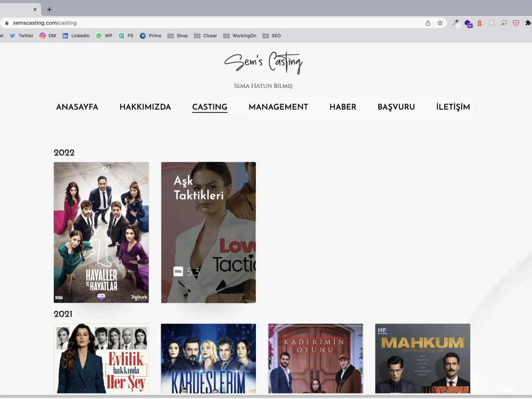Viewport: 532px width, 399px height.
Task: Open the color picker eyedropper extension
Action: click(x=455, y=23)
